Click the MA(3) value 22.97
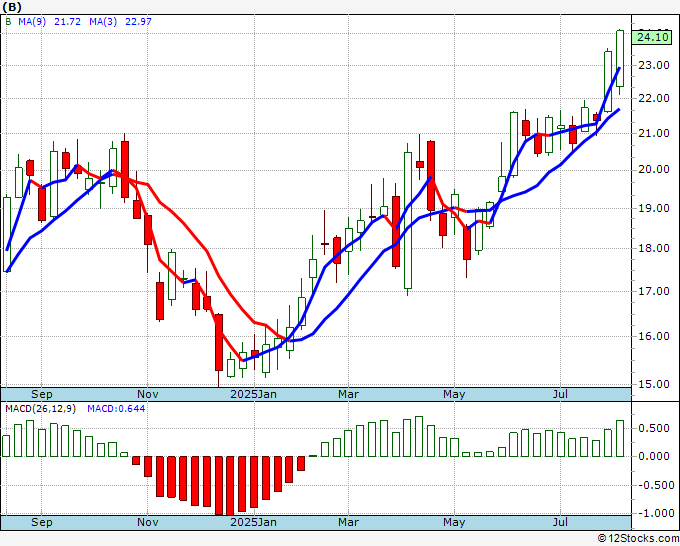This screenshot has width=680, height=546. (138, 22)
